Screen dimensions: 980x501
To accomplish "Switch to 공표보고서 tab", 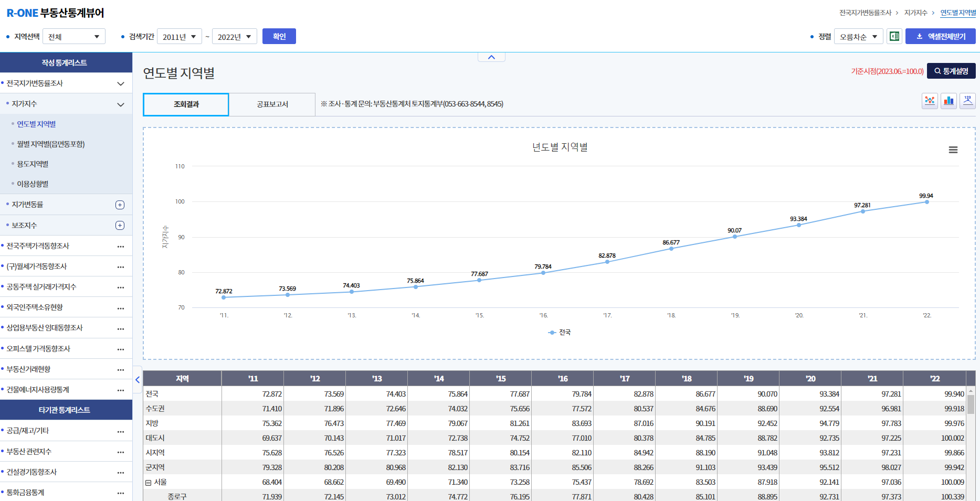I will [x=272, y=104].
